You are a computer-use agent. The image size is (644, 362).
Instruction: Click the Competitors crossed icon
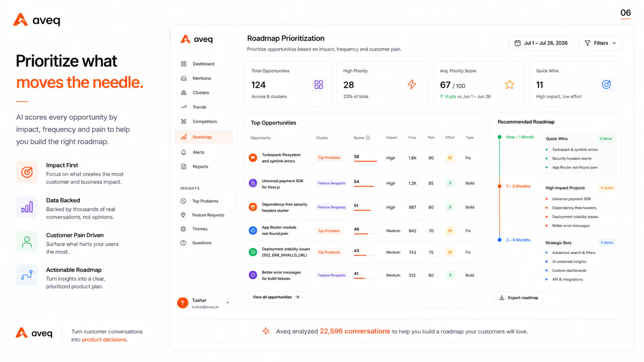pyautogui.click(x=184, y=122)
